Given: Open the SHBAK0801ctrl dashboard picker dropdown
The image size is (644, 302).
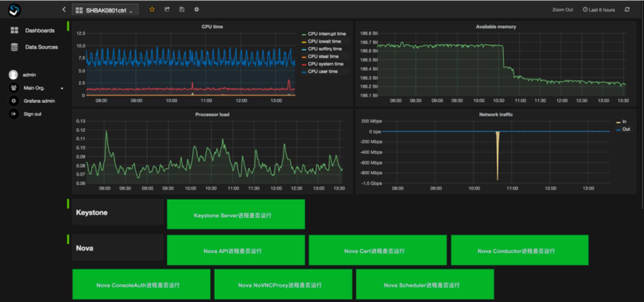Looking at the screenshot, I should click(105, 10).
